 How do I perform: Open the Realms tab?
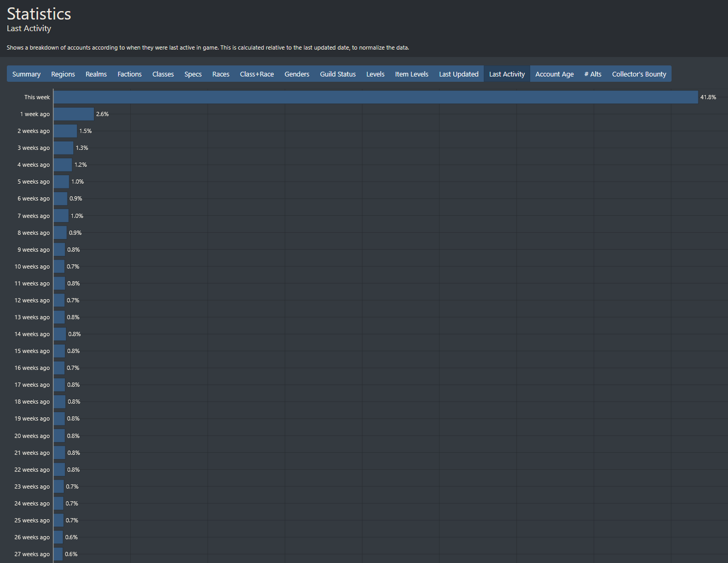coord(96,74)
